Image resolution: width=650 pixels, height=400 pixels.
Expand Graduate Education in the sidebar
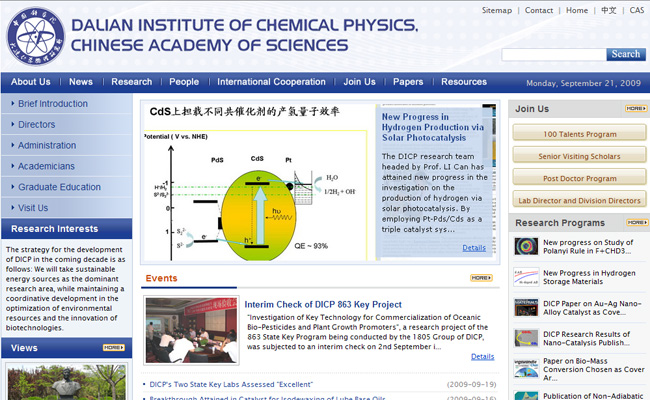(x=59, y=187)
